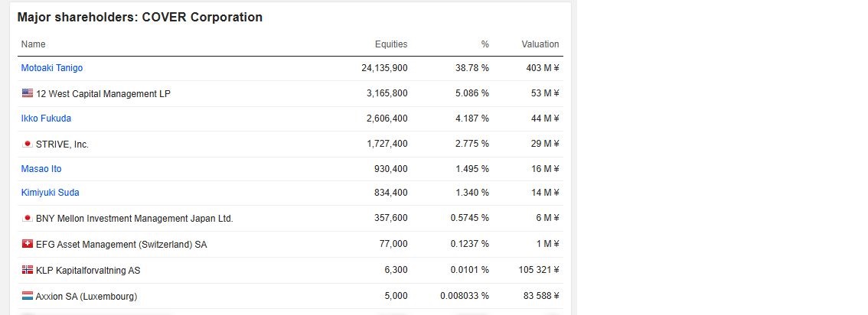Click percentage value 38.78 %
Screen dimensions: 868x315
(472, 68)
